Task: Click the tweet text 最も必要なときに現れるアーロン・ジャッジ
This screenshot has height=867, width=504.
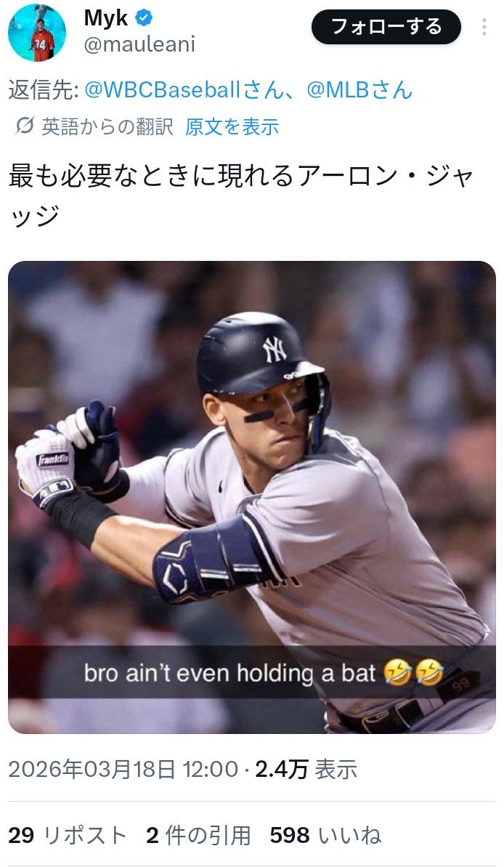Action: pos(242,195)
